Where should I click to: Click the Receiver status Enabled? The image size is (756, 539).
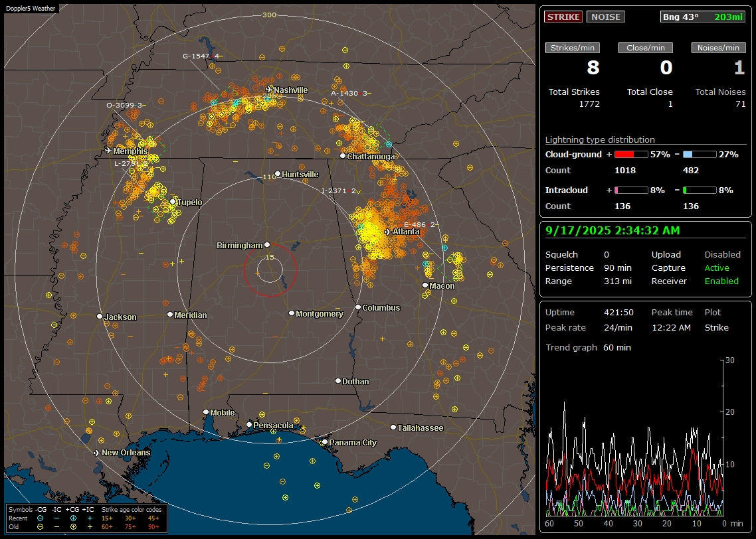click(x=721, y=281)
